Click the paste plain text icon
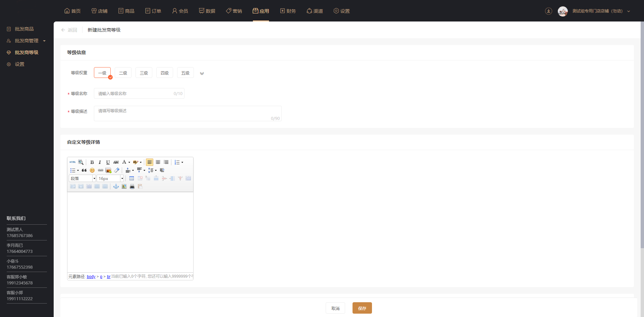This screenshot has width=644, height=317. [x=140, y=186]
